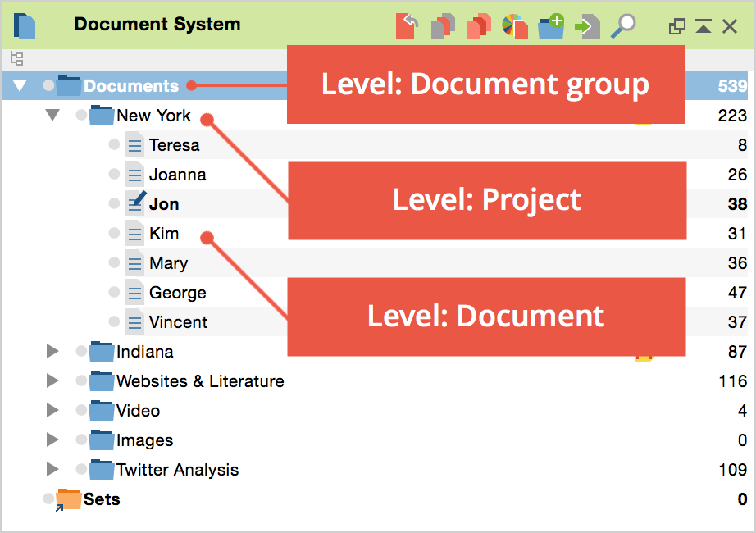Click the stacked red documents toolbar icon

click(478, 26)
